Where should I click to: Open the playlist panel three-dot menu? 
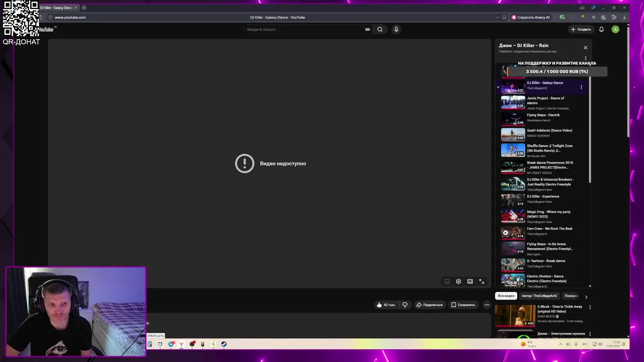(585, 58)
